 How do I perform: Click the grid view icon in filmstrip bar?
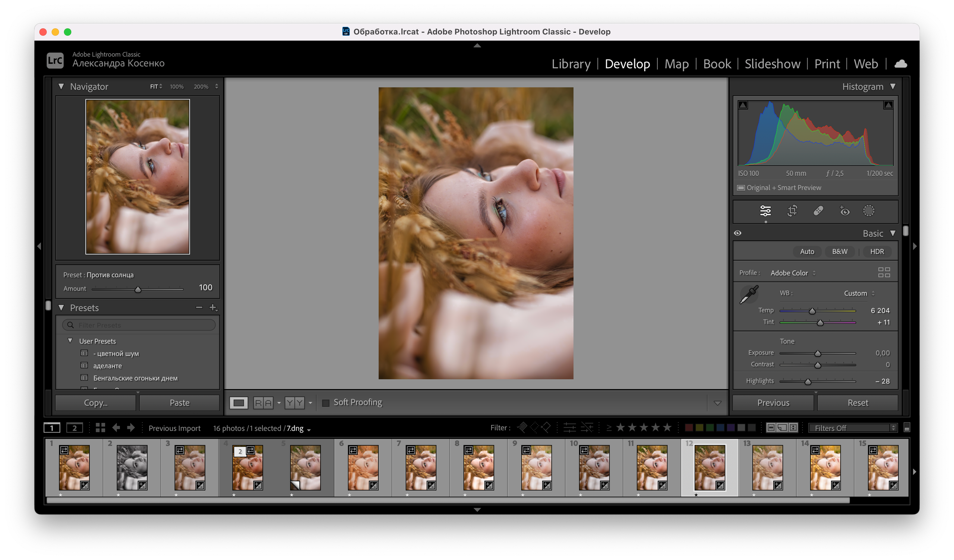tap(100, 428)
